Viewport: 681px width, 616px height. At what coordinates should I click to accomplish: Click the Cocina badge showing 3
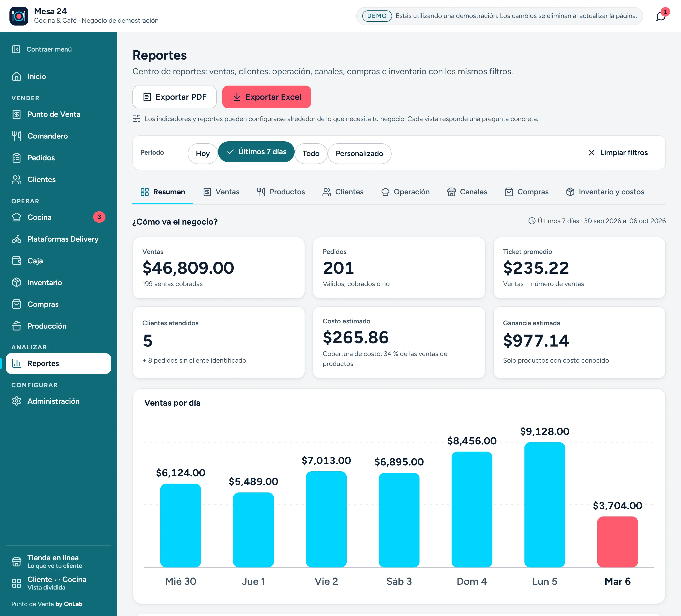coord(99,217)
